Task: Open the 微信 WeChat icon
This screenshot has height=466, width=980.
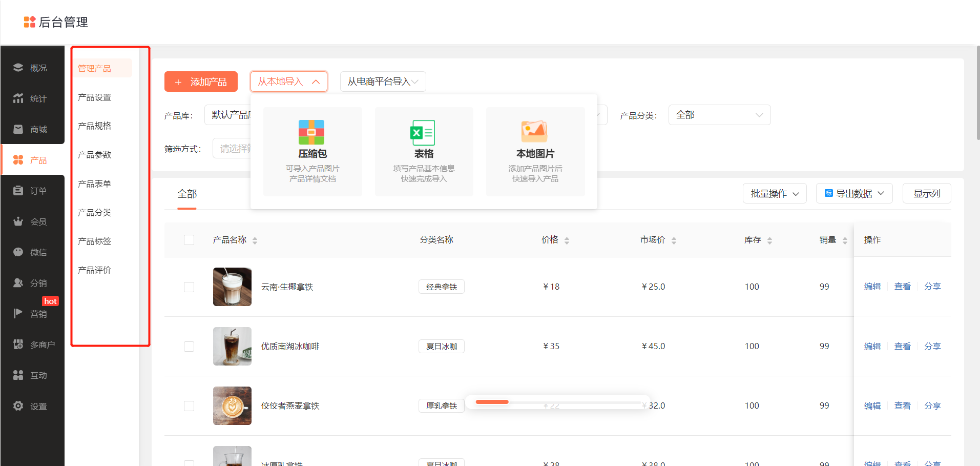Action: coord(18,252)
